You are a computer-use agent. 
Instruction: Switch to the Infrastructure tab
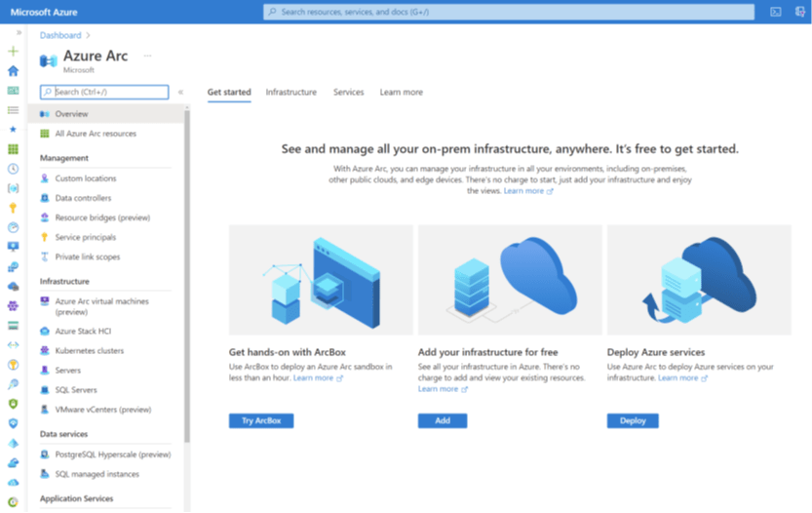(x=290, y=92)
